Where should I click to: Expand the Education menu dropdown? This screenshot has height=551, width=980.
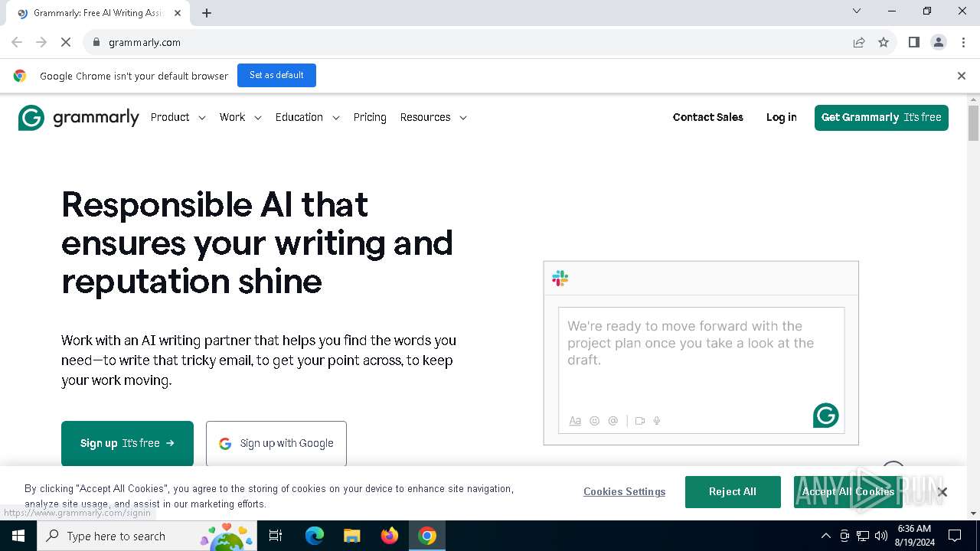(x=307, y=117)
